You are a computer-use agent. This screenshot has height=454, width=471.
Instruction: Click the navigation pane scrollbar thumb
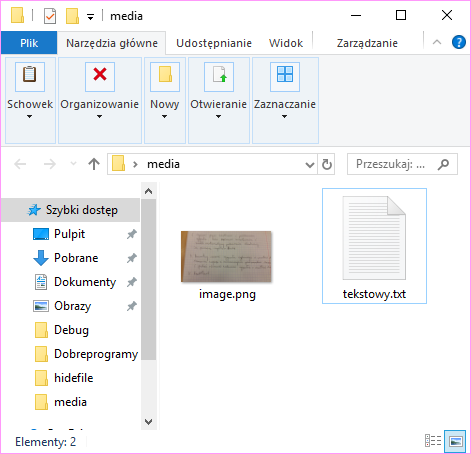click(149, 279)
